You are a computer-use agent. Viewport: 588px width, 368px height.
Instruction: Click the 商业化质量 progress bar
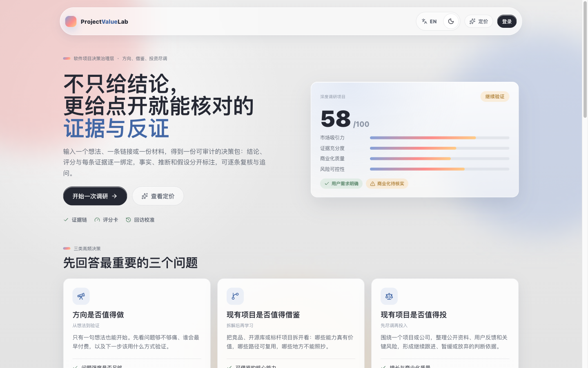(x=439, y=159)
